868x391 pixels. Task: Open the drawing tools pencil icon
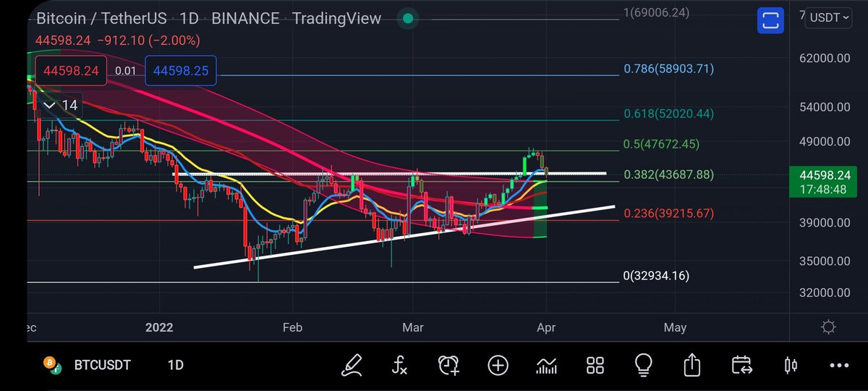(x=352, y=364)
